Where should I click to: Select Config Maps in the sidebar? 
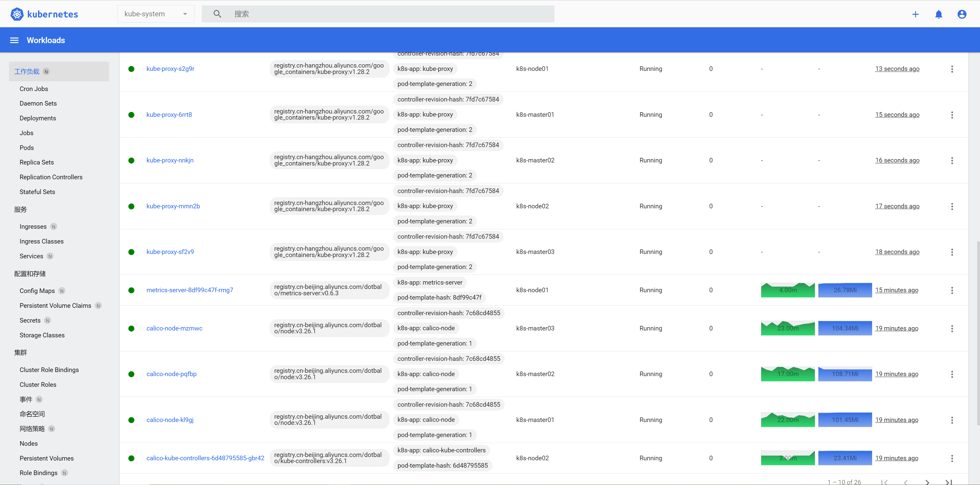tap(37, 291)
